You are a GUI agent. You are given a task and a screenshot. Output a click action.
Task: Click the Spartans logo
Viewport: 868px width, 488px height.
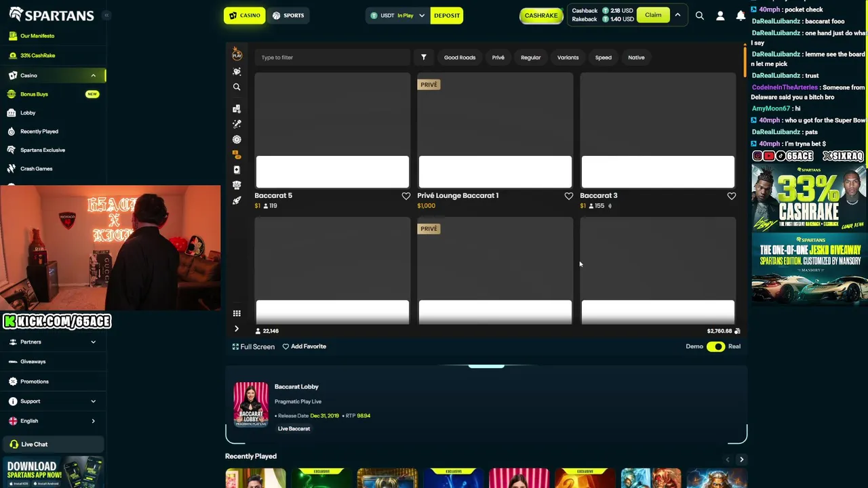click(52, 14)
